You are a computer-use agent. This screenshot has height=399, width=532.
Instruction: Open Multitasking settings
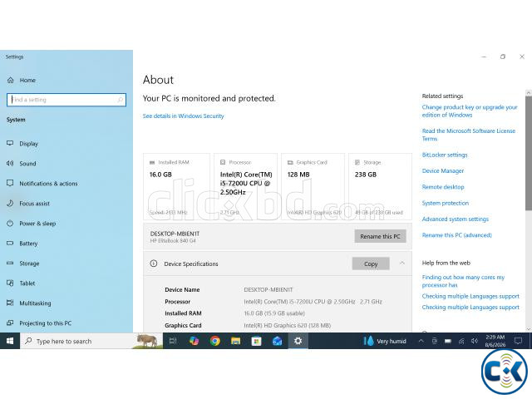(x=35, y=303)
